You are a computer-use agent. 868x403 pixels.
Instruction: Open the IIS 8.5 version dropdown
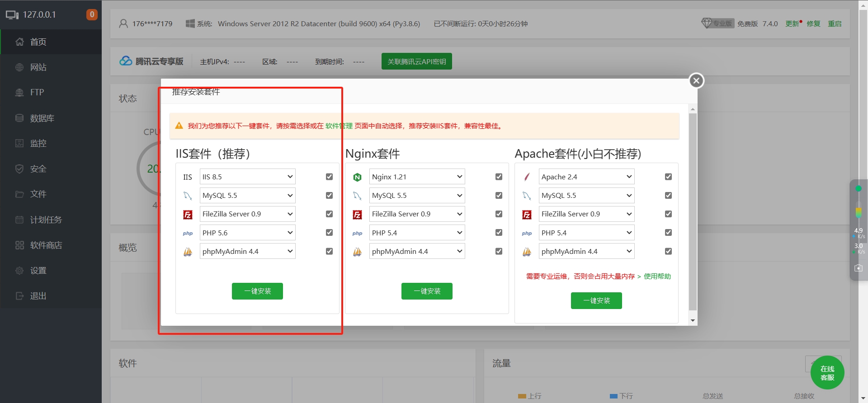247,177
